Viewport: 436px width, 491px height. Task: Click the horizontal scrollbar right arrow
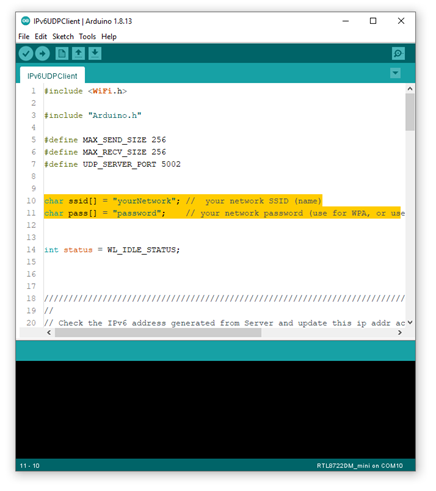(x=400, y=332)
